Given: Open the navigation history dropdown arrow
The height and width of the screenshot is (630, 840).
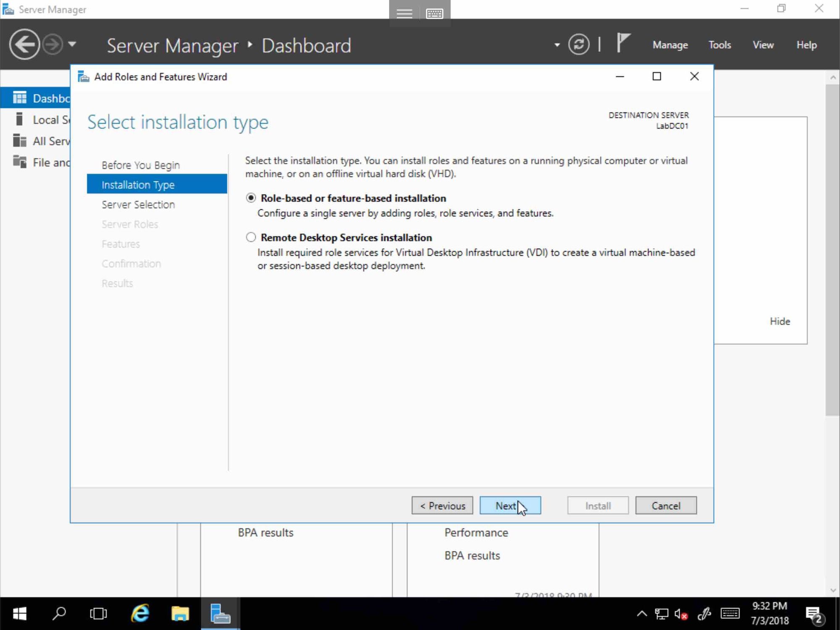Looking at the screenshot, I should [x=72, y=44].
